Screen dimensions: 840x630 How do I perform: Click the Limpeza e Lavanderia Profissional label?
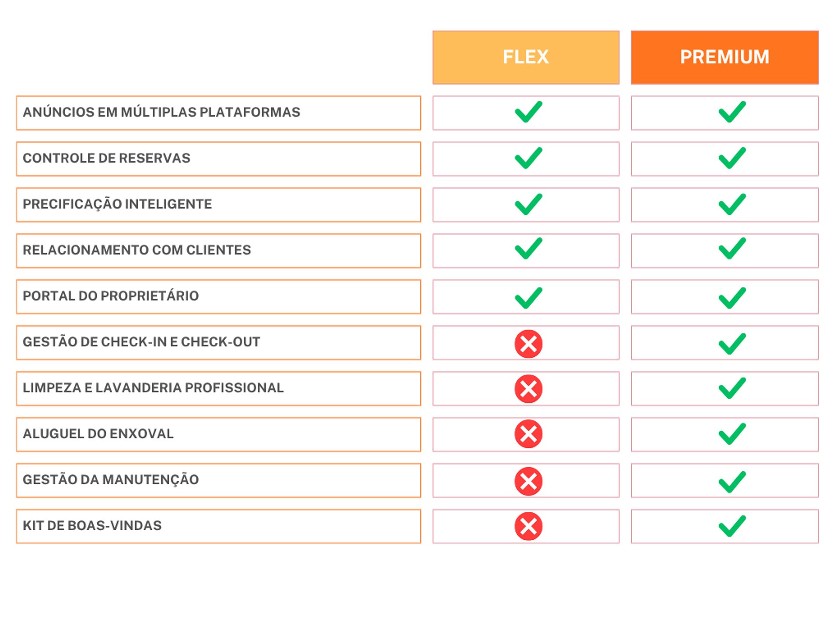pos(153,388)
